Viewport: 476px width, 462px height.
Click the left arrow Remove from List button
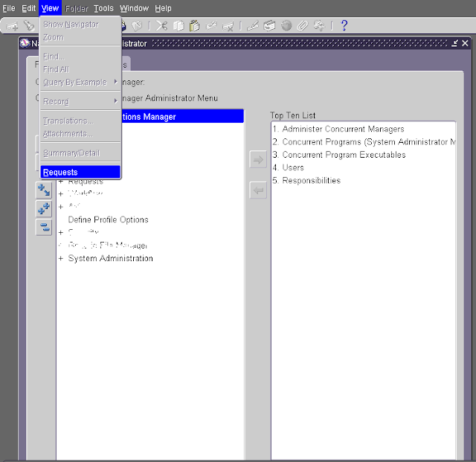click(258, 190)
